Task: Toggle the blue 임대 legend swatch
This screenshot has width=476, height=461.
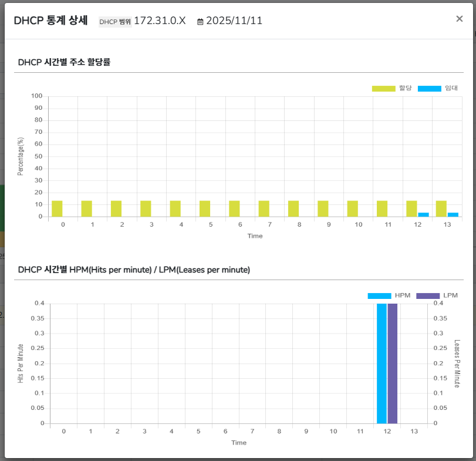Action: (429, 89)
